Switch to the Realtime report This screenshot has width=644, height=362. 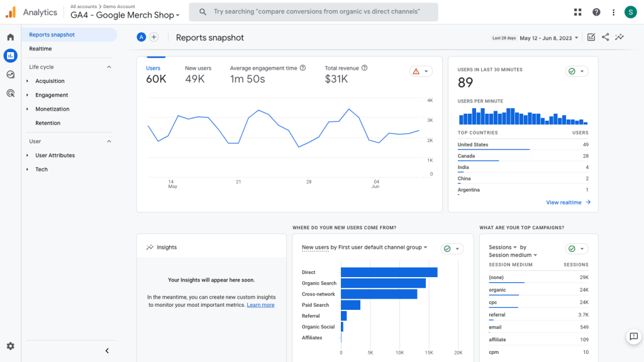click(x=40, y=48)
